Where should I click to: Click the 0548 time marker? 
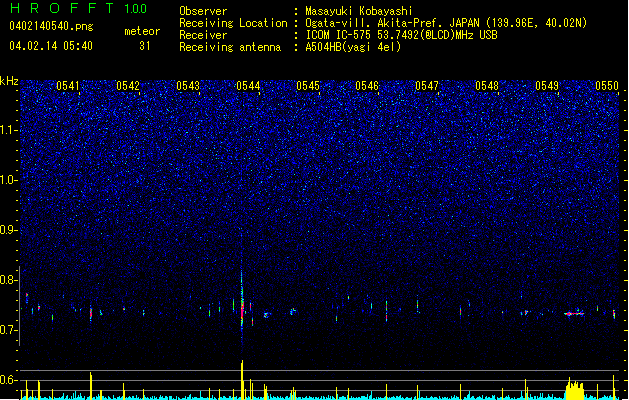point(487,86)
